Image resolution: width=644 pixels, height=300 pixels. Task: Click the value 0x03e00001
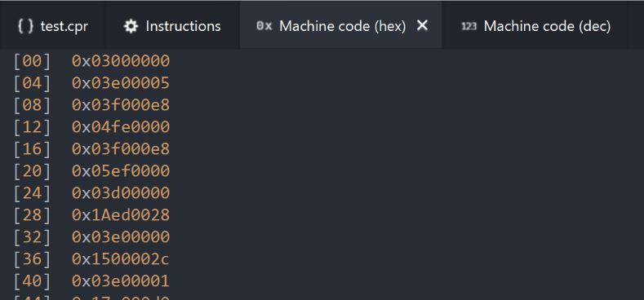click(121, 281)
